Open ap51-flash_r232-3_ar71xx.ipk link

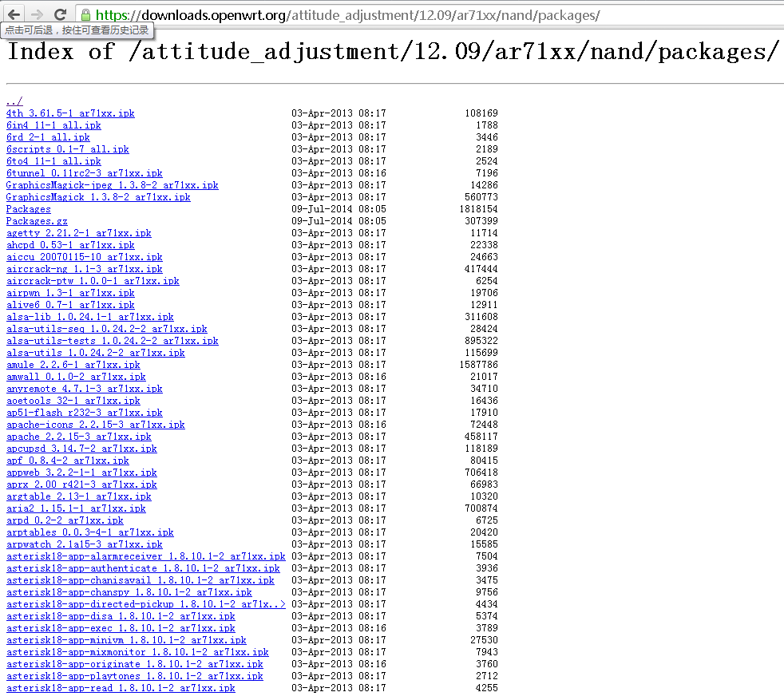click(85, 413)
